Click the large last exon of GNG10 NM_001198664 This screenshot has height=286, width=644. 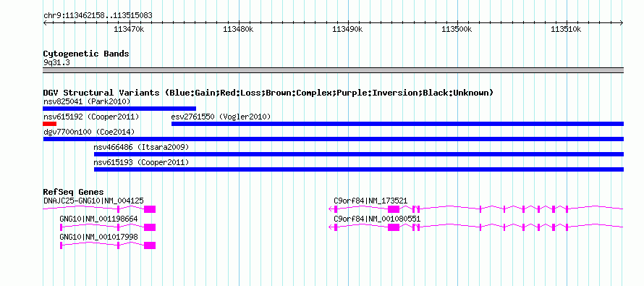coord(150,227)
